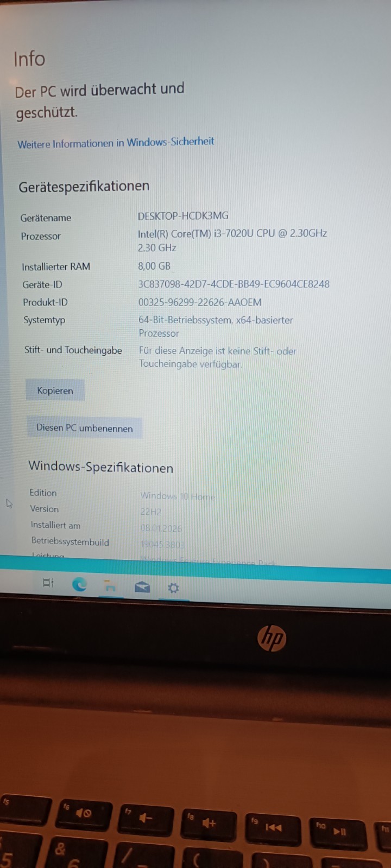Click the Installiert am label
Image resolution: width=391 pixels, height=868 pixels.
(55, 525)
